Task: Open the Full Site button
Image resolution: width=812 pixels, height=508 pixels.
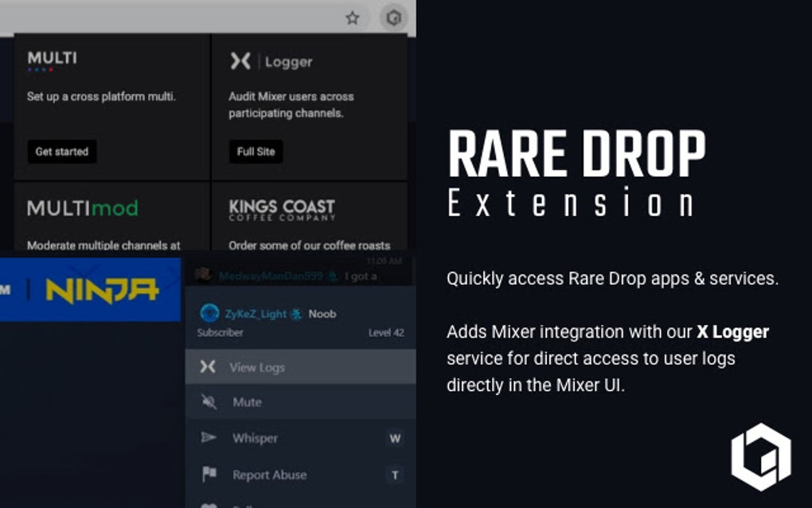Action: [256, 152]
